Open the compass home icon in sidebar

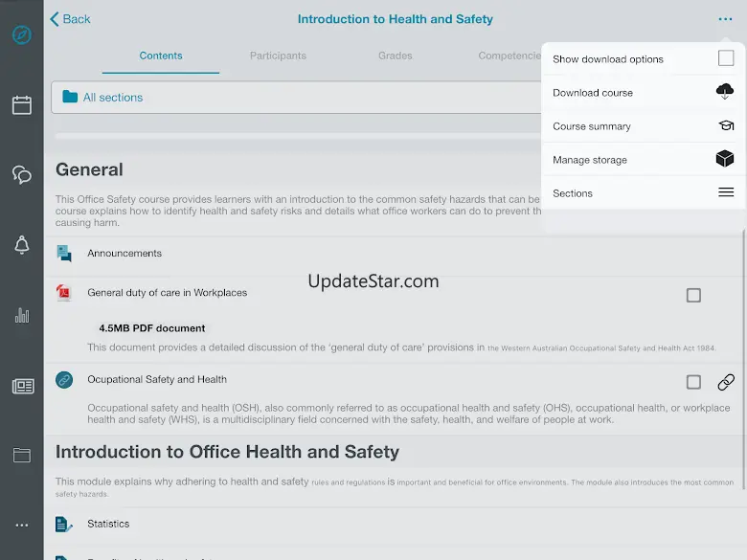pos(21,35)
